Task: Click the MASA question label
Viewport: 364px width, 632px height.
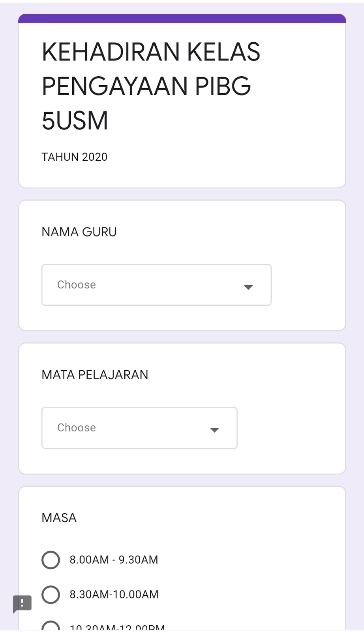Action: 59,518
